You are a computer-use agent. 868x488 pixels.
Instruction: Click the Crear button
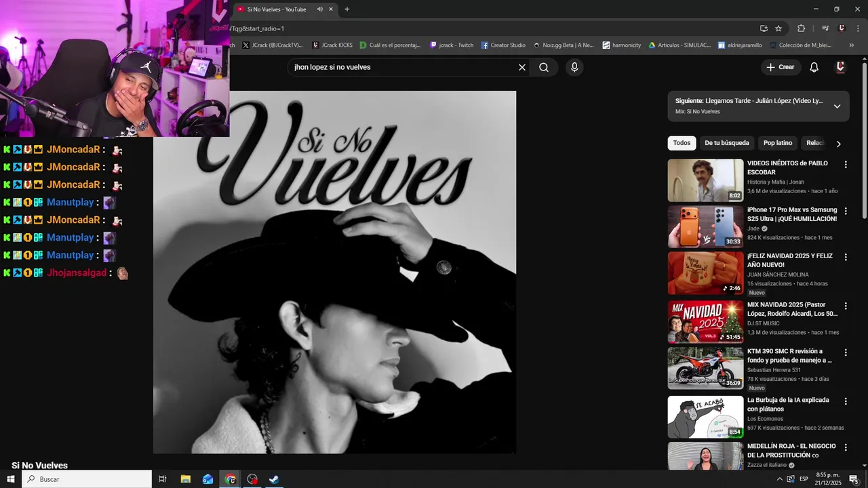tap(781, 67)
